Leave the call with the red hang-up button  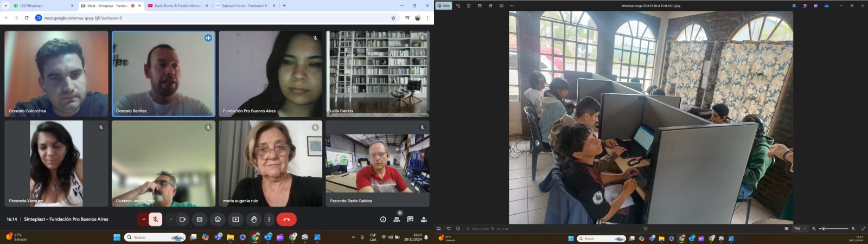pos(286,220)
